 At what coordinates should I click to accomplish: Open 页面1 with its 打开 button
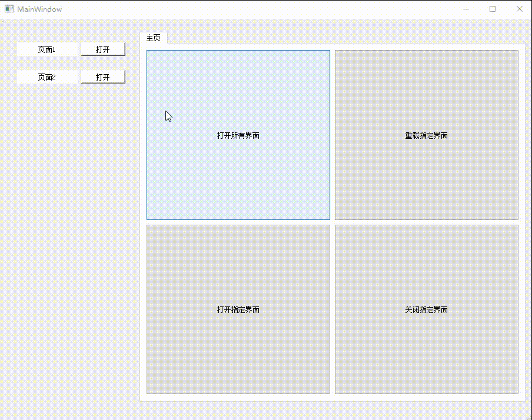[x=103, y=49]
